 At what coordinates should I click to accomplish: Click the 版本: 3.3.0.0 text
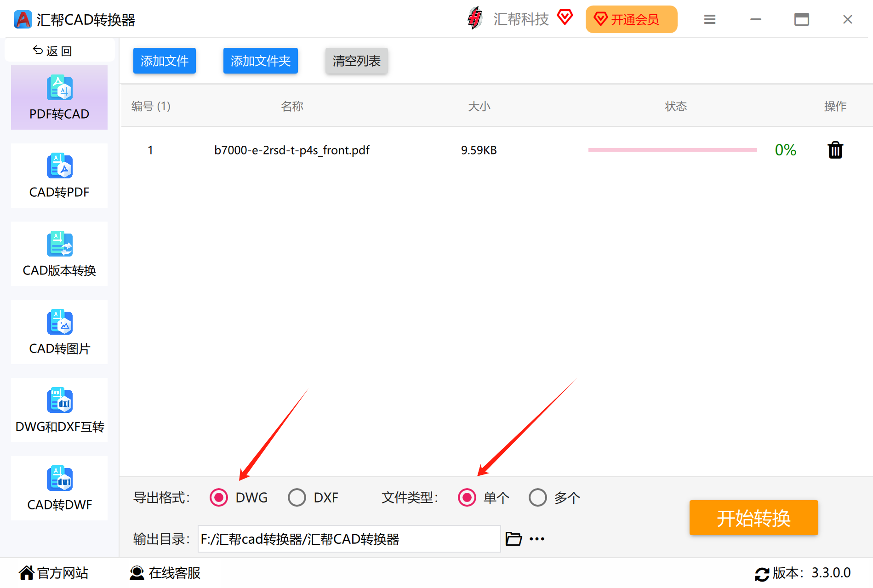pyautogui.click(x=812, y=573)
